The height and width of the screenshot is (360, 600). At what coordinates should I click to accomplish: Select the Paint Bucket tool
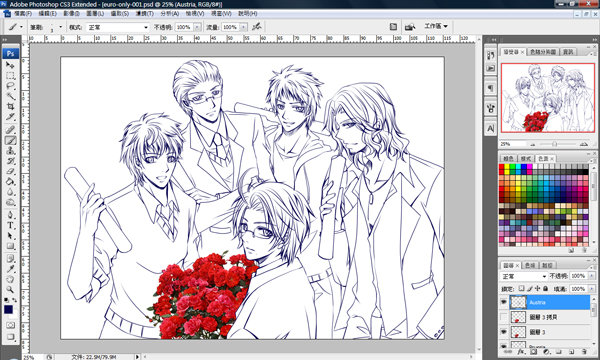pos(10,182)
